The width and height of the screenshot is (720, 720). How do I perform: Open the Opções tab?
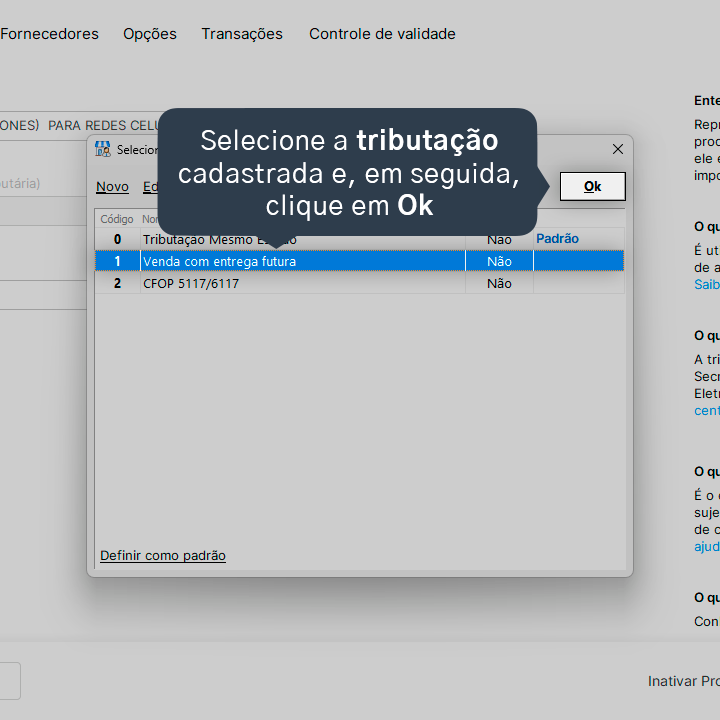point(150,34)
